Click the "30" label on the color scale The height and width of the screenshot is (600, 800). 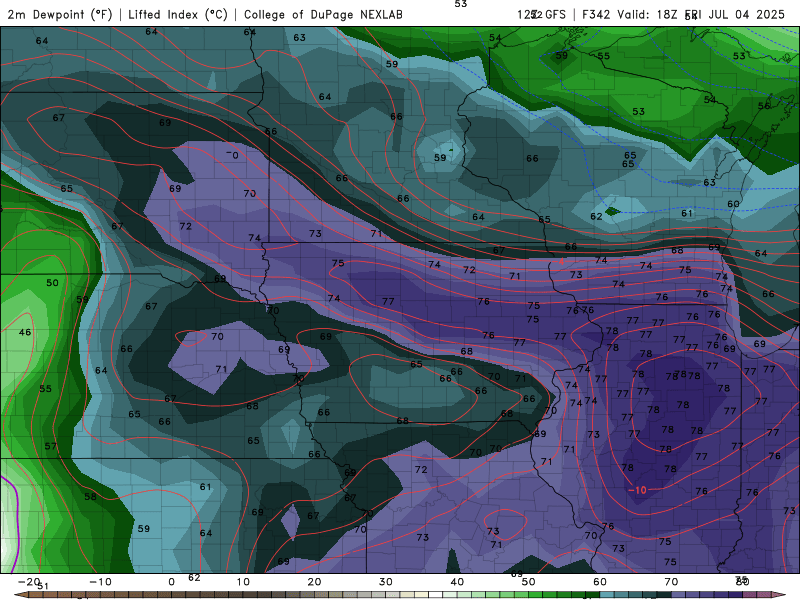coord(386,582)
